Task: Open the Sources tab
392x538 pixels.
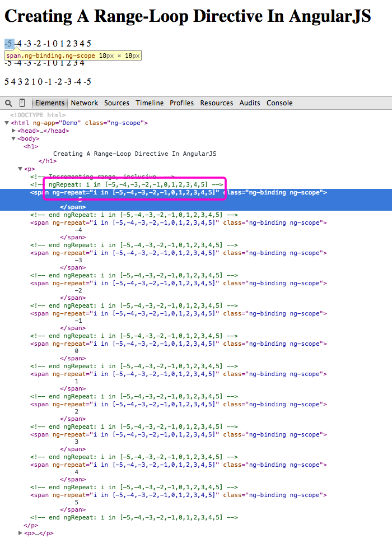Action: 116,103
